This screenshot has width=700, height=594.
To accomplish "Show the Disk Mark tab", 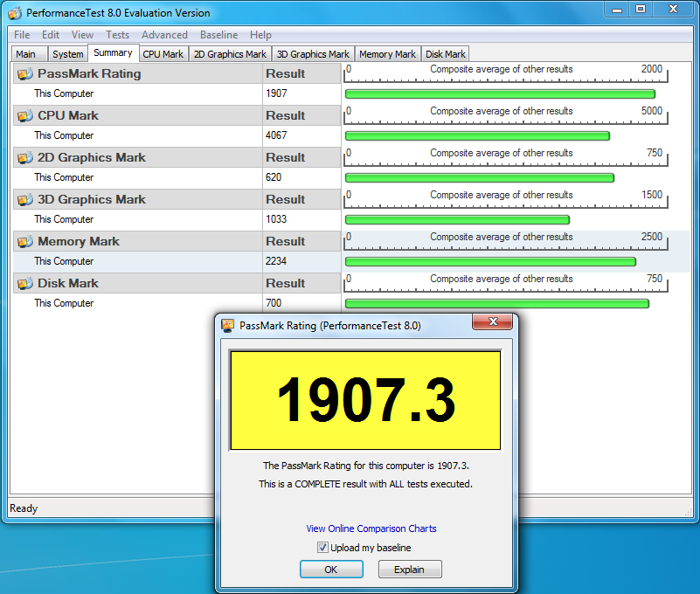I will [446, 54].
